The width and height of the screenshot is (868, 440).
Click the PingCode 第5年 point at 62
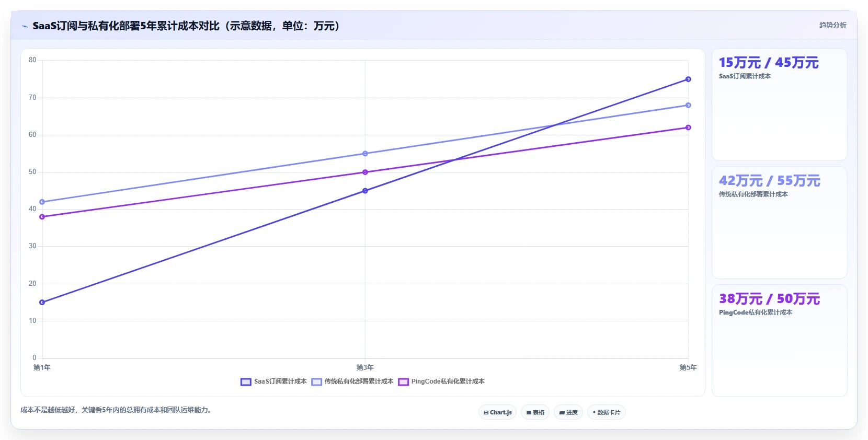688,128
